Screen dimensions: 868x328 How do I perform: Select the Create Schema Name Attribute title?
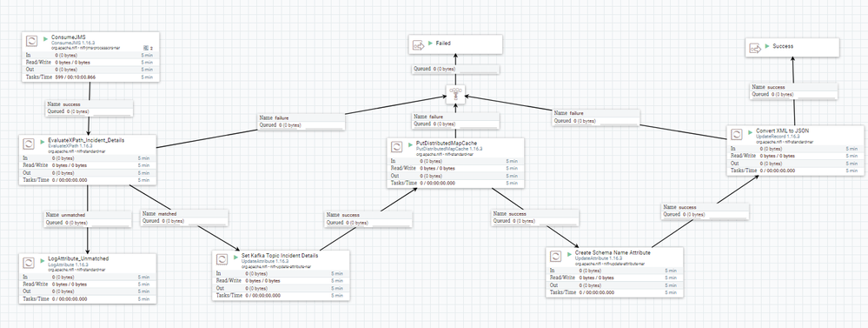click(613, 252)
